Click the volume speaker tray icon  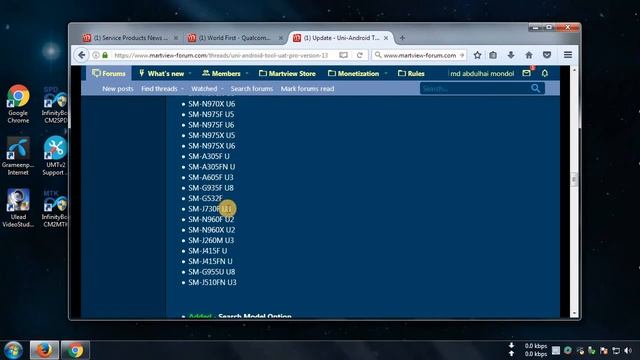coord(629,351)
